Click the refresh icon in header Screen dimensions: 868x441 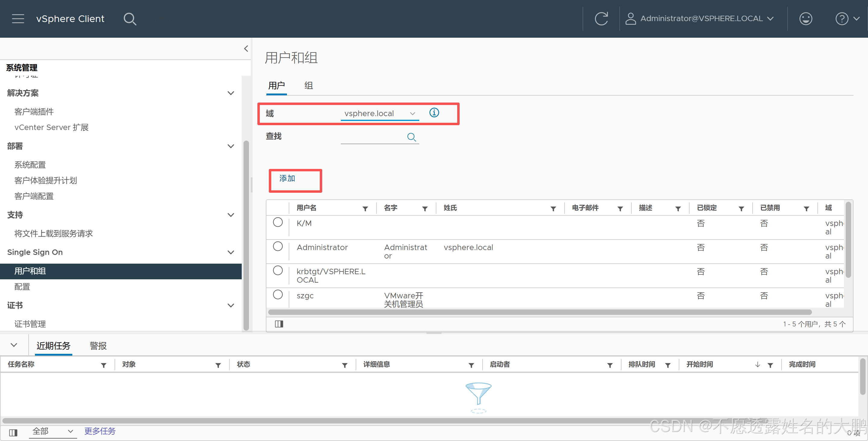601,18
